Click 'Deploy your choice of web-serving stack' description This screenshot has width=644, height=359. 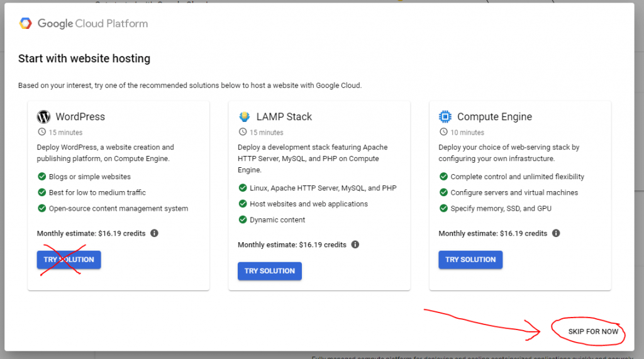509,153
